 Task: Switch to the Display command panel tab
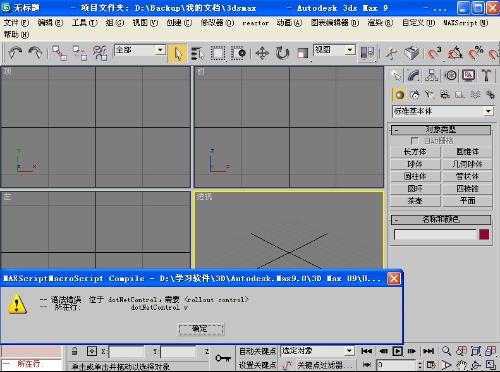(469, 76)
